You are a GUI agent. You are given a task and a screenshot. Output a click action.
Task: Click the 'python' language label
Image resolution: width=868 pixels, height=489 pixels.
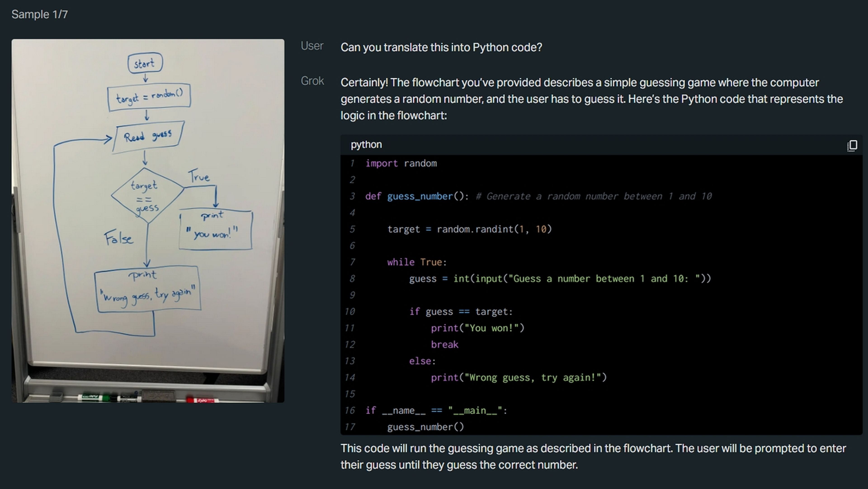coord(366,145)
